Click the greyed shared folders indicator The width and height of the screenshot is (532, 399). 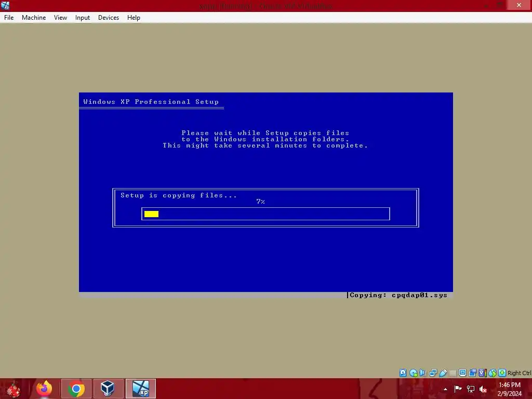(453, 373)
